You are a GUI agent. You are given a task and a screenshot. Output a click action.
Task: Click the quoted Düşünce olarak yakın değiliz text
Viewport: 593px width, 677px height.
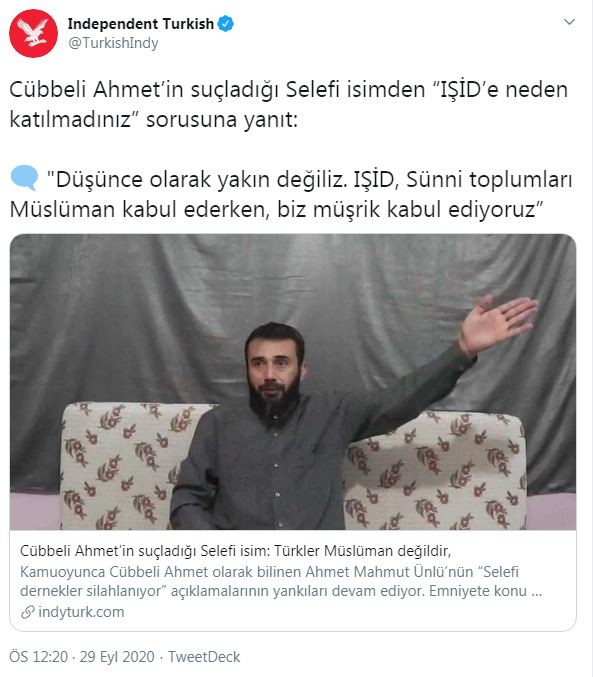[x=292, y=194]
